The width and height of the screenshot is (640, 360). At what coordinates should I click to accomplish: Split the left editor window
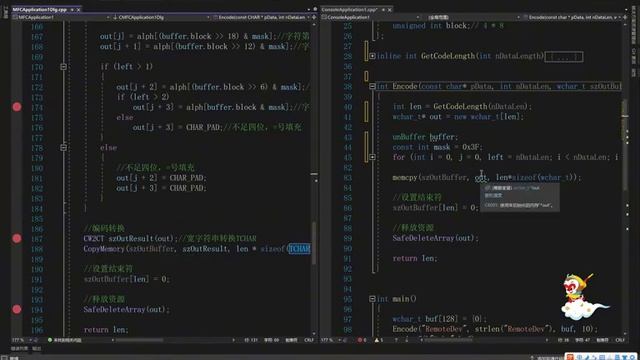(x=314, y=17)
